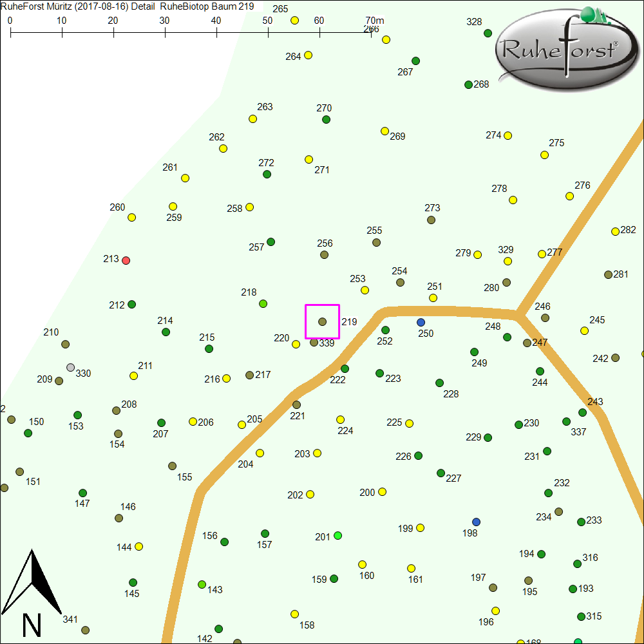Click yellow tree marker 265
The height and width of the screenshot is (644, 644).
click(x=295, y=21)
